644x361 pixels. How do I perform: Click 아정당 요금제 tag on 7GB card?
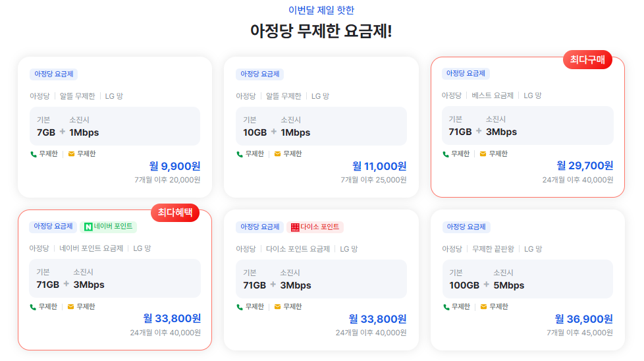click(54, 74)
